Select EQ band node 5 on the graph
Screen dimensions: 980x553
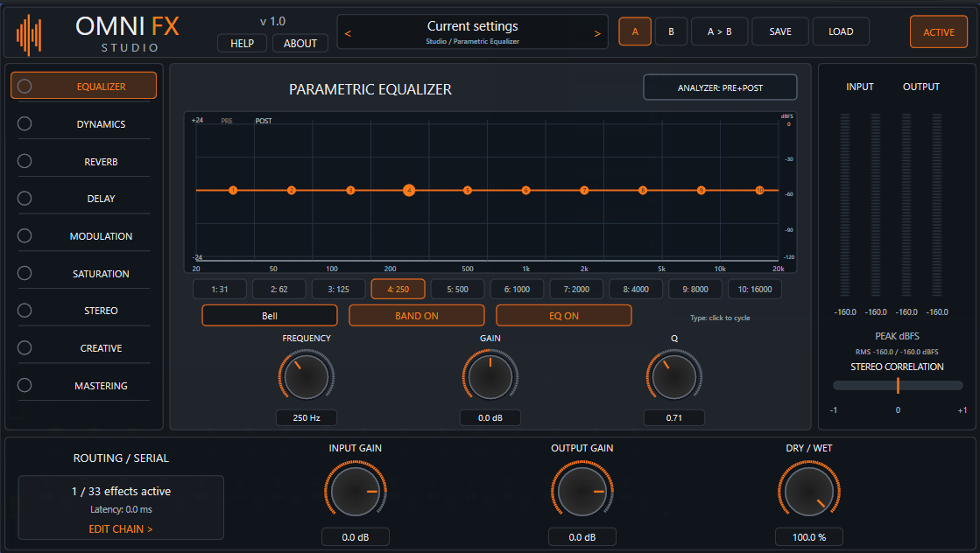pyautogui.click(x=468, y=191)
